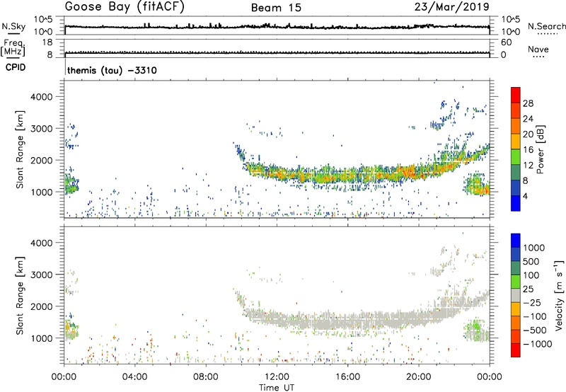Screen dimensions: 566x392
Task: Click the '4' tick on Power colorbar
Action: 525,196
